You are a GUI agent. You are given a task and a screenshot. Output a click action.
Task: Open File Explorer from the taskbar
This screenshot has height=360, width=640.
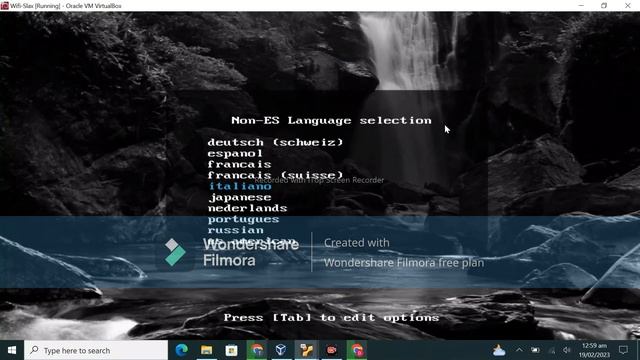[x=207, y=350]
